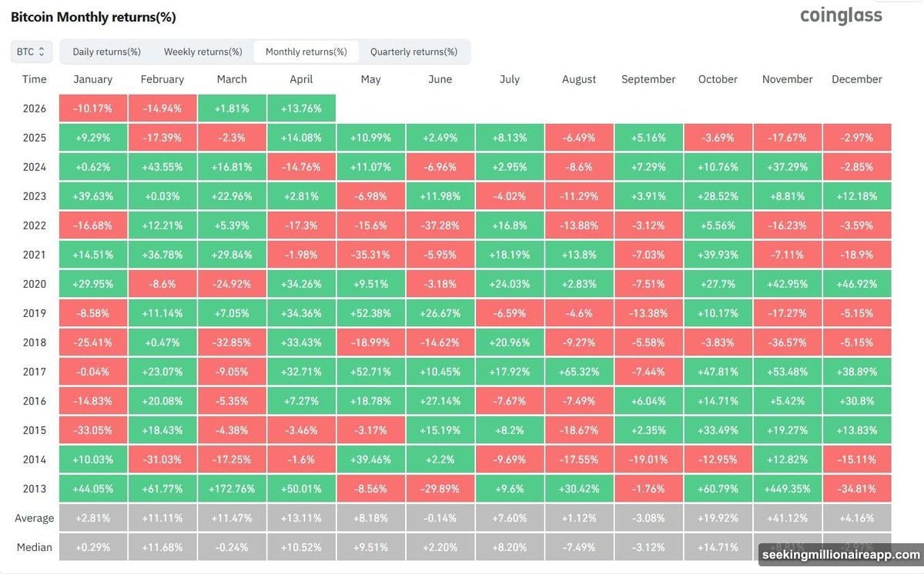This screenshot has width=924, height=574.
Task: Click the Bitcoin Monthly returns(%) title
Action: coord(92,16)
